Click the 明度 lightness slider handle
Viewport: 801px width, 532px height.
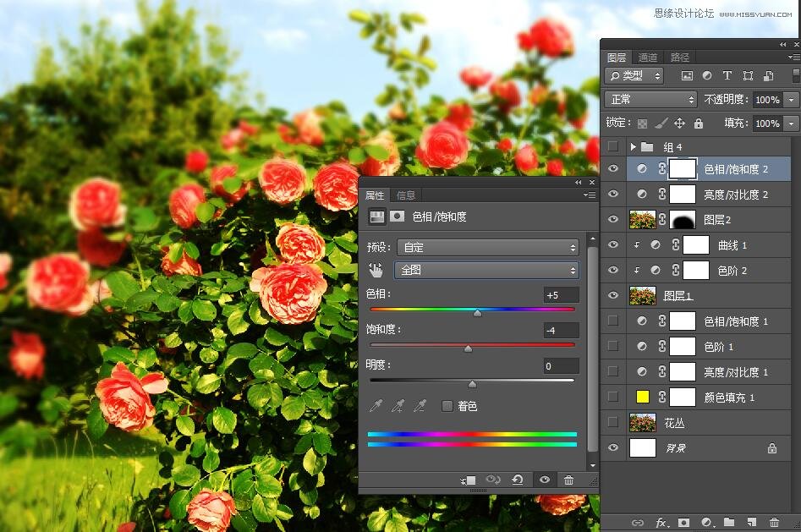472,384
